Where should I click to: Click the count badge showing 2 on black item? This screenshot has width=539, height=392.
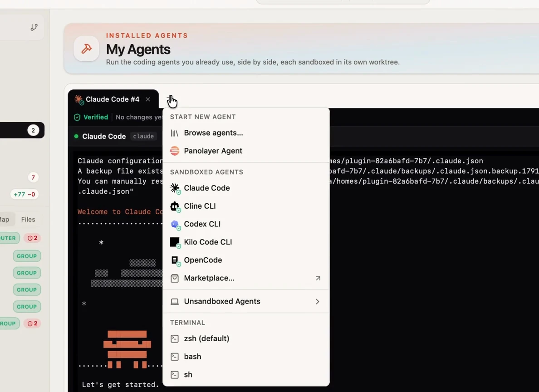click(33, 130)
